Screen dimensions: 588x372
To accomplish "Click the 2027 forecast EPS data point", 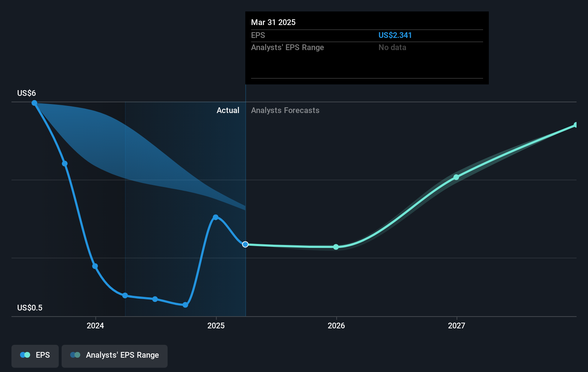I will [x=456, y=177].
